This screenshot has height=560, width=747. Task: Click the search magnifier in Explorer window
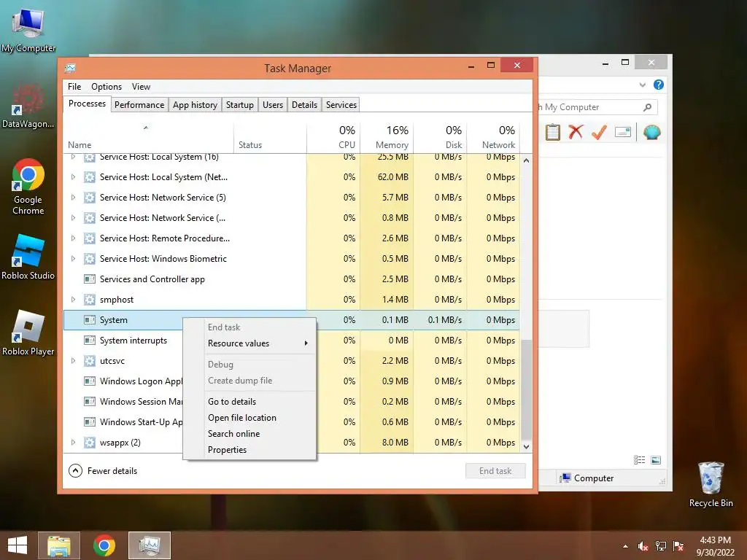(647, 107)
